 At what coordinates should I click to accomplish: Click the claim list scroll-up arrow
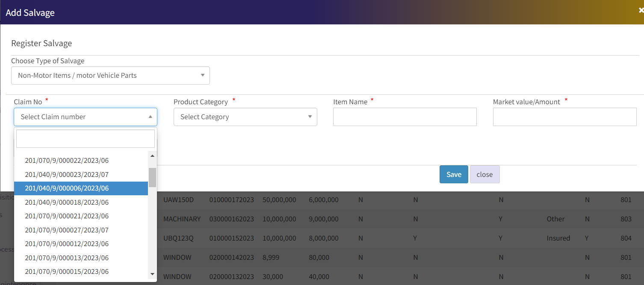pyautogui.click(x=152, y=156)
